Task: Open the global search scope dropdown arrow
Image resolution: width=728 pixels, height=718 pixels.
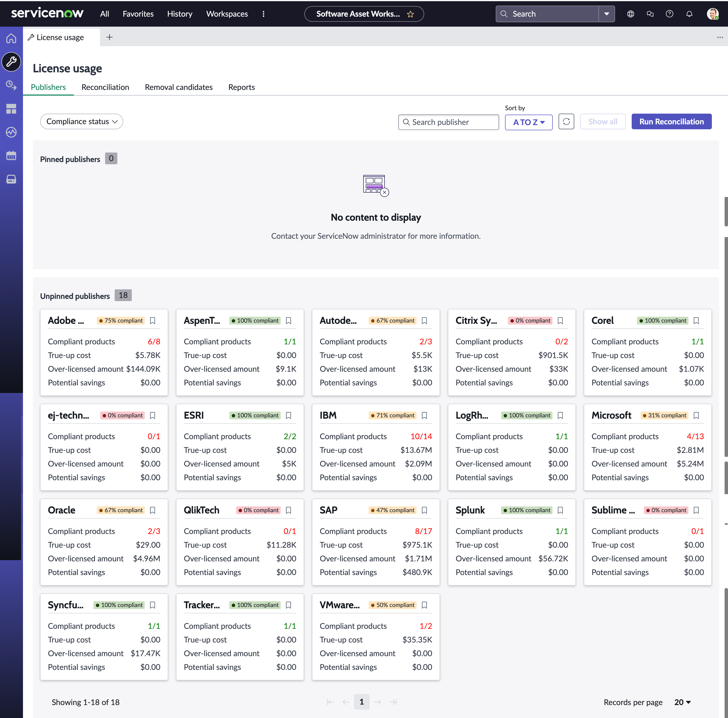Action: (607, 14)
